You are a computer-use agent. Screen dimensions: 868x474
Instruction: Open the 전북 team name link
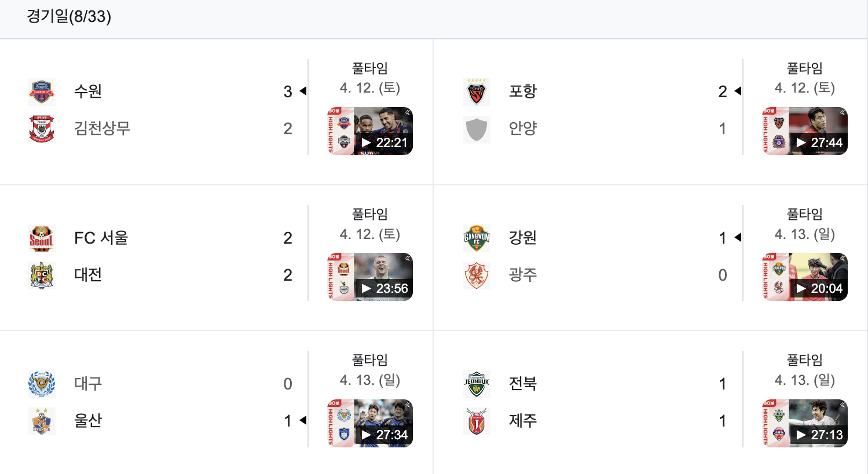pos(523,384)
